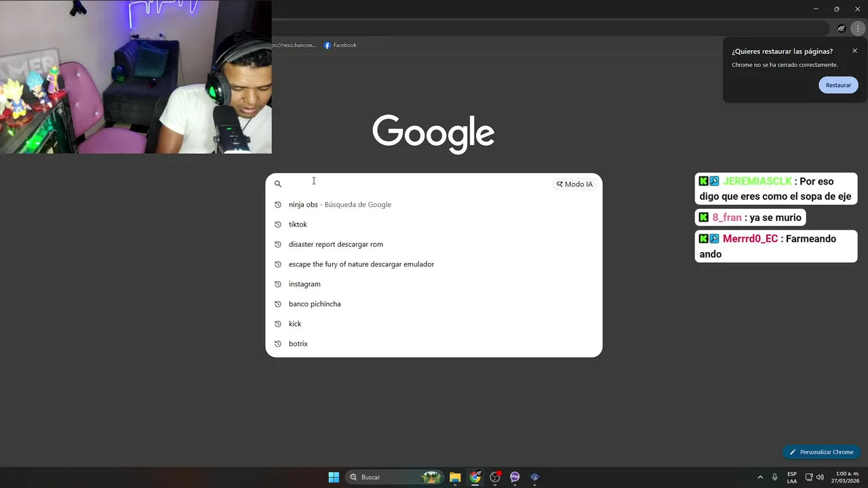Open the purple round app in taskbar
Image resolution: width=868 pixels, height=488 pixels.
pyautogui.click(x=515, y=477)
